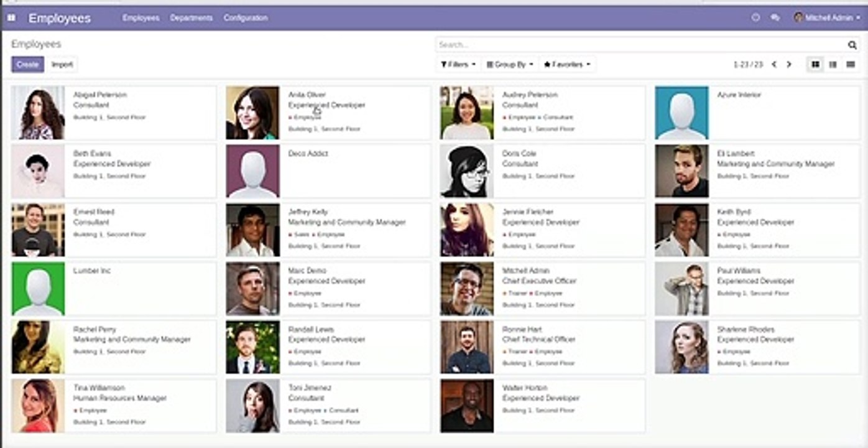Open the conversations chat icon
Viewport: 868px width, 448px height.
point(775,18)
